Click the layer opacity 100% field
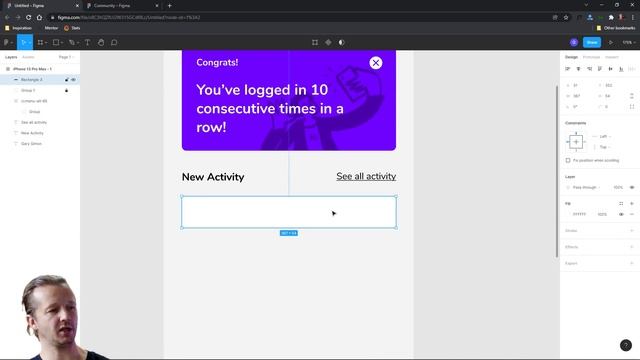Screen dimensions: 640x360 click(x=618, y=187)
